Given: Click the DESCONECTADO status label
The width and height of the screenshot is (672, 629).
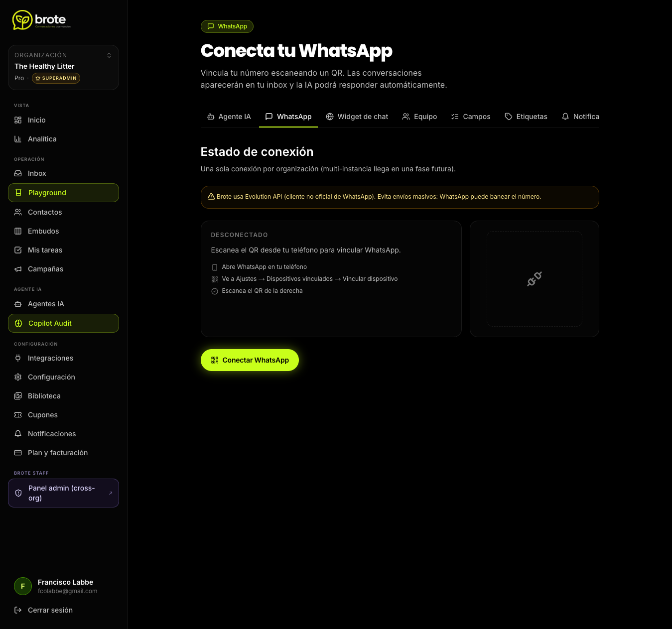Looking at the screenshot, I should point(239,235).
